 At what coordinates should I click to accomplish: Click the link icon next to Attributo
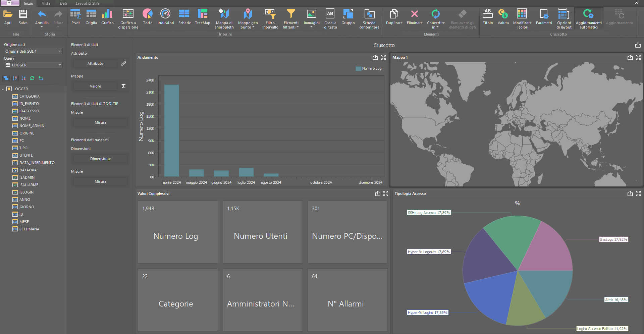[123, 63]
